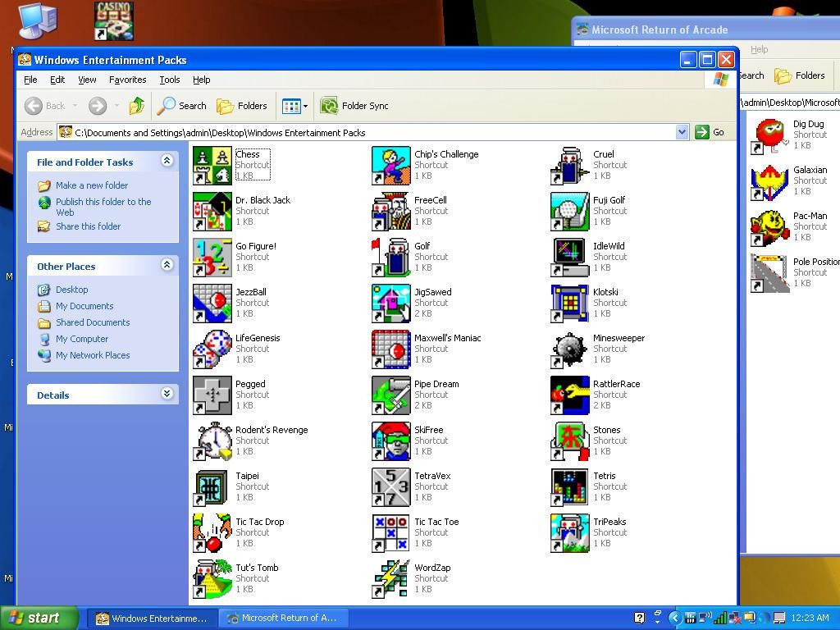Select the Chess shortcut icon
Viewport: 840px width, 630px height.
pyautogui.click(x=212, y=166)
